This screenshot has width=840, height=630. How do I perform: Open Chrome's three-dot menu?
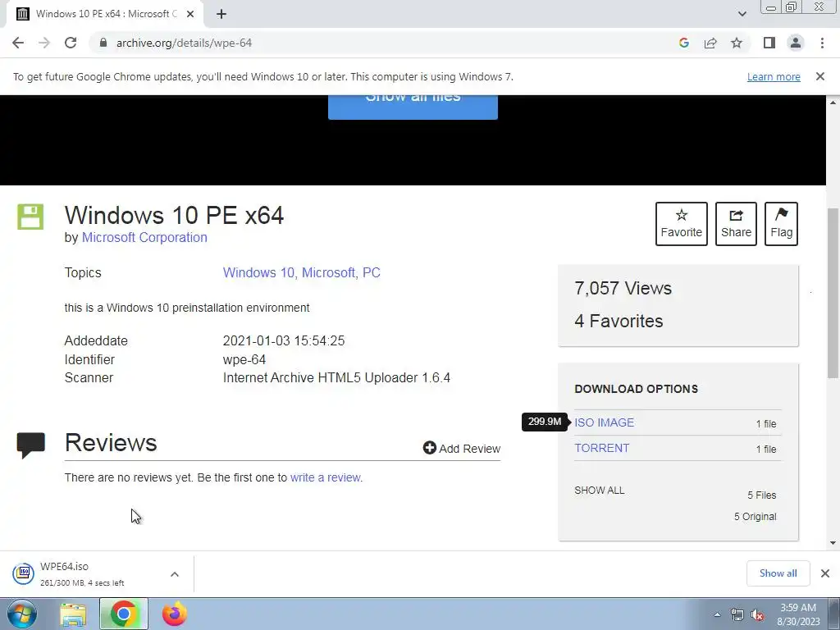coord(822,43)
